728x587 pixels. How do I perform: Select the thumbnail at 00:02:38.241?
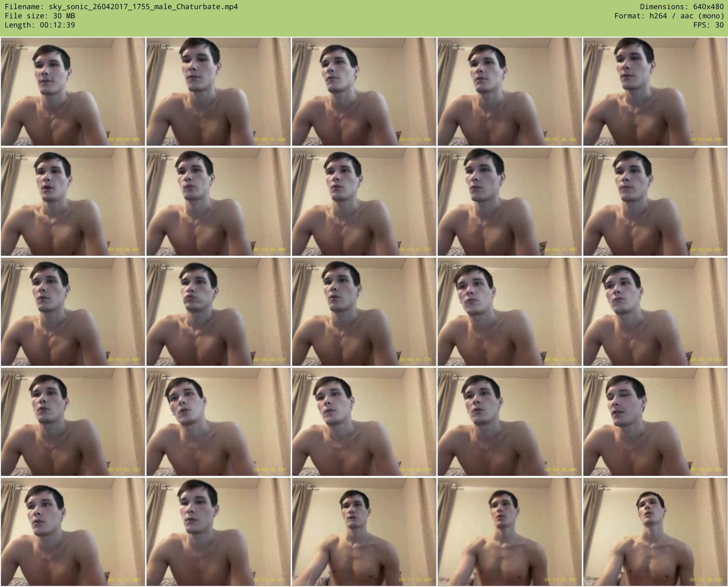pyautogui.click(x=73, y=202)
